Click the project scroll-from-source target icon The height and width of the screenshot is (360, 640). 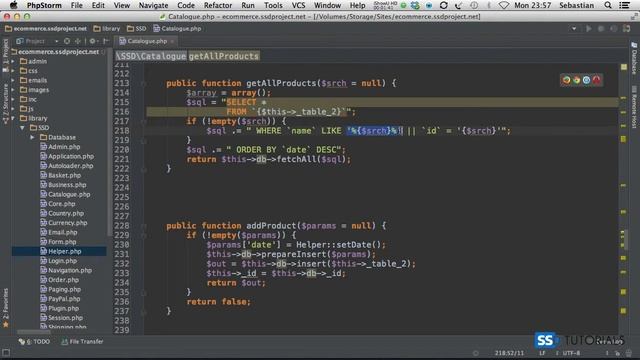67,41
